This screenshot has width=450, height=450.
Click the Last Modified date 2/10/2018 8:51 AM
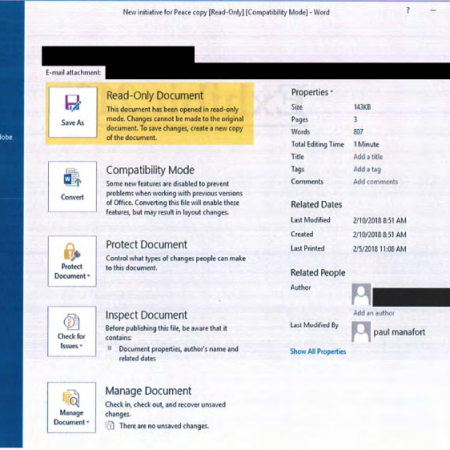pos(380,220)
